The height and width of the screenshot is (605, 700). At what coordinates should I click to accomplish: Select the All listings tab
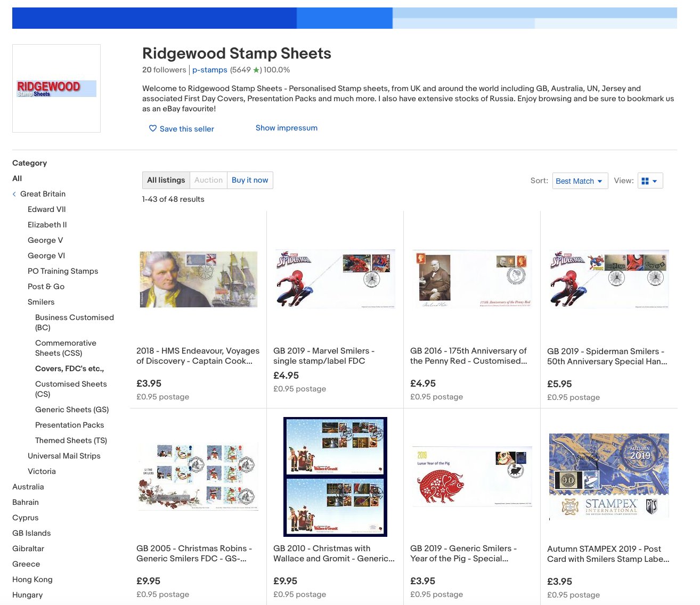166,180
